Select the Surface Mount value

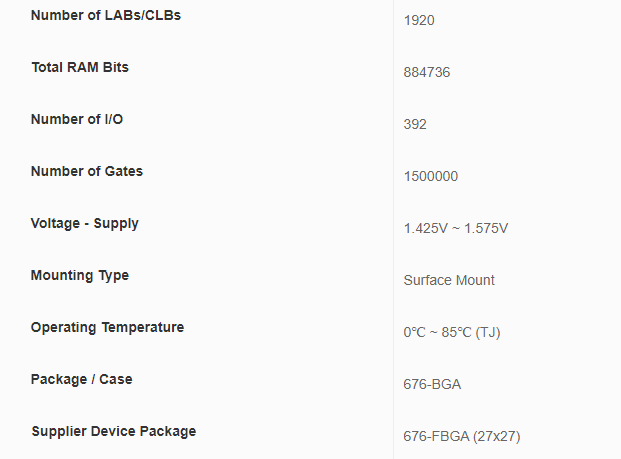(x=449, y=280)
